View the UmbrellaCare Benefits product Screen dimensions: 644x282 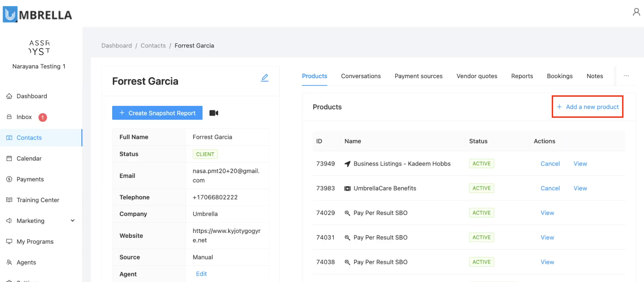pyautogui.click(x=580, y=188)
